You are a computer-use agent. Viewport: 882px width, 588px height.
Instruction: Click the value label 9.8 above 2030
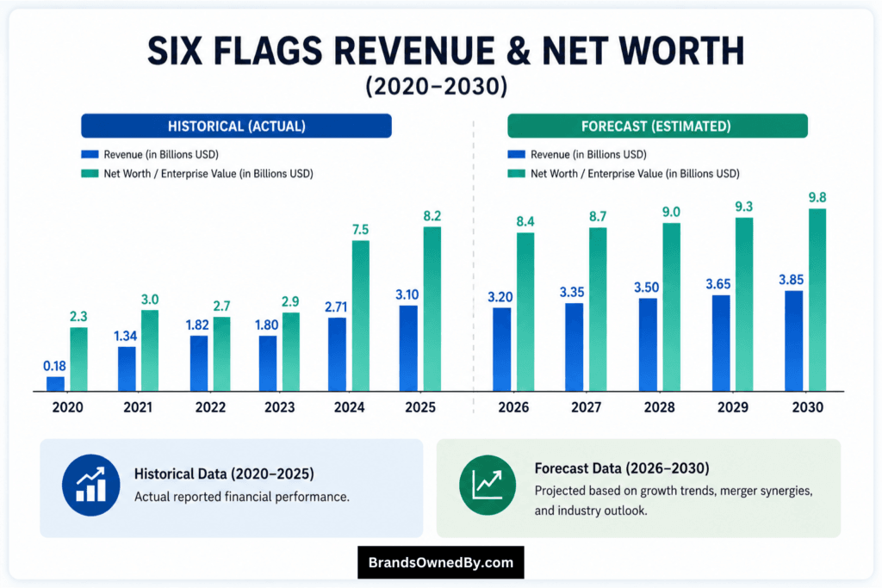click(817, 197)
